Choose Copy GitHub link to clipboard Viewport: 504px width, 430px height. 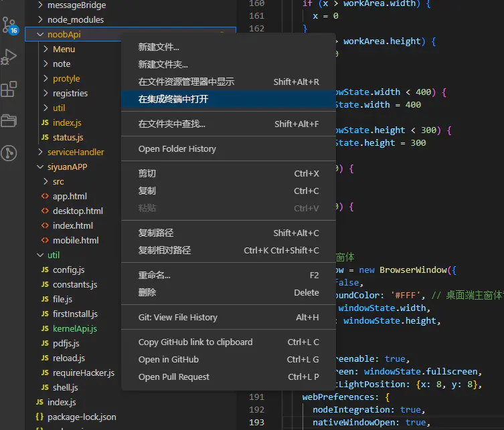pos(195,342)
